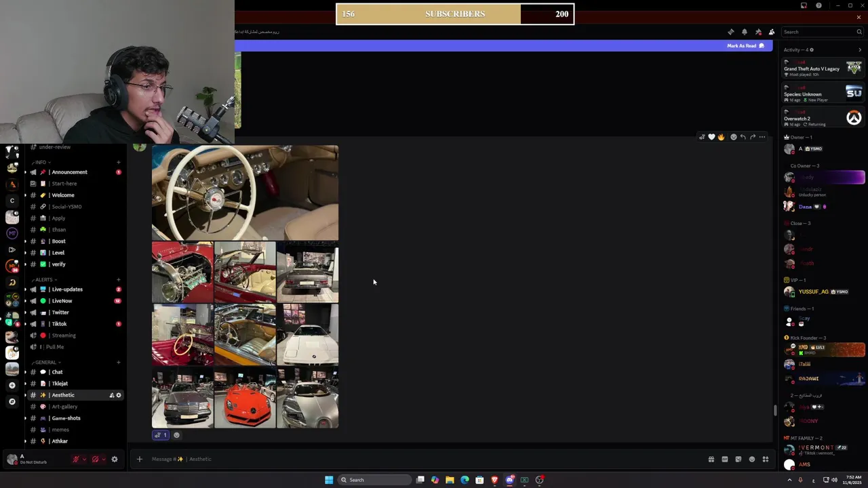This screenshot has width=868, height=488.
Task: Toggle microphone mute in user panel
Action: point(76,459)
